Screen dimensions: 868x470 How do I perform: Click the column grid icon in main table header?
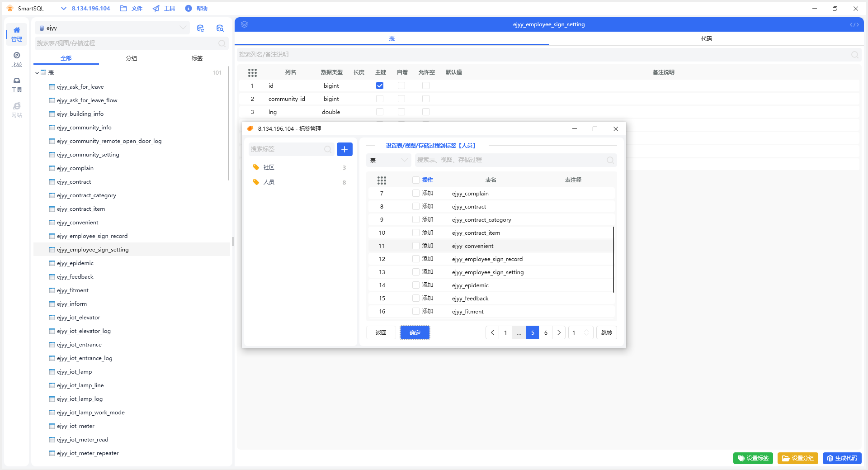(x=252, y=72)
